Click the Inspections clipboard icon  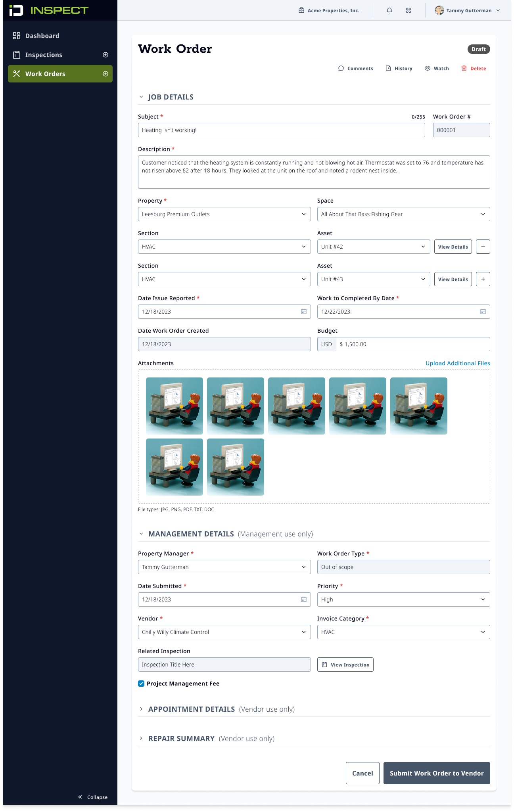tap(17, 55)
